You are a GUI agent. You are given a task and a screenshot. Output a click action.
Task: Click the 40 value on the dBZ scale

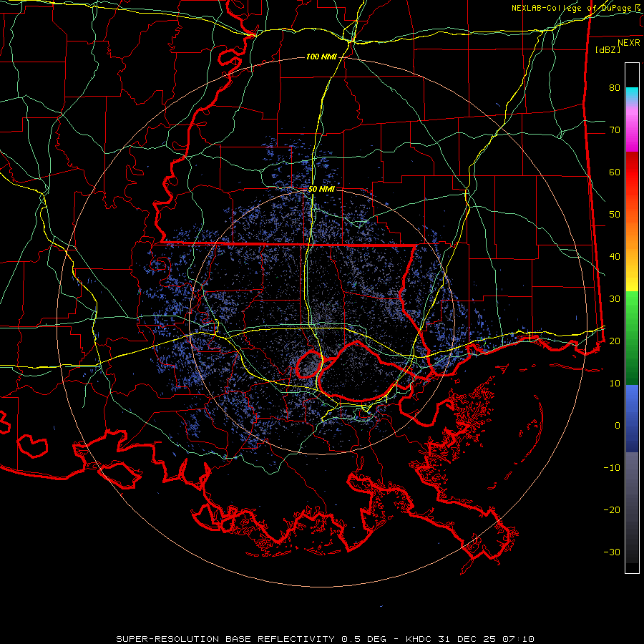coord(615,256)
